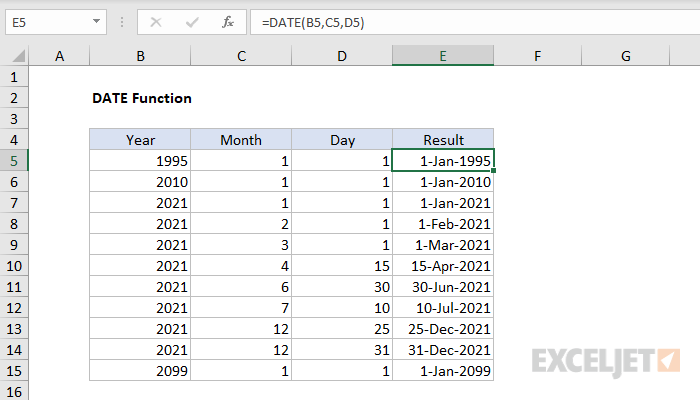Select row 15 header

click(x=14, y=370)
